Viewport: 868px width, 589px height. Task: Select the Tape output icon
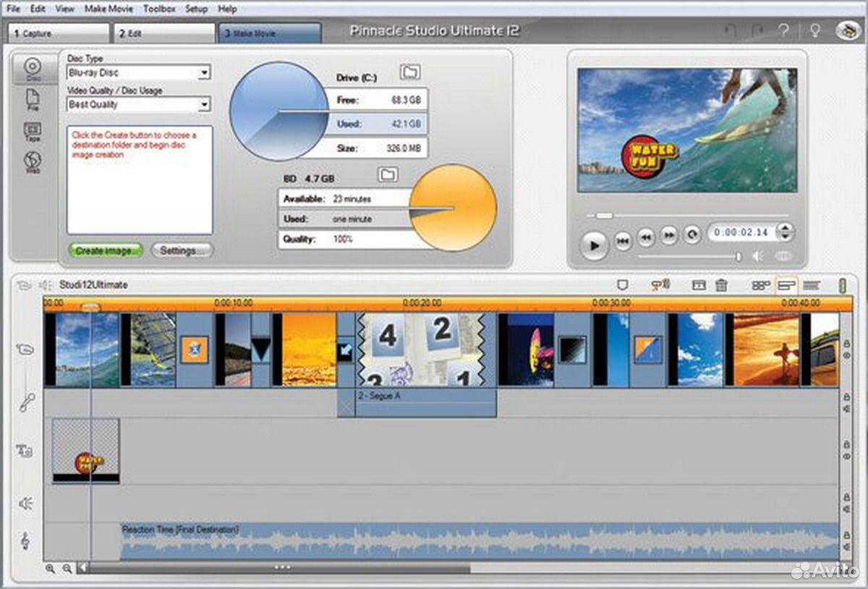point(33,131)
